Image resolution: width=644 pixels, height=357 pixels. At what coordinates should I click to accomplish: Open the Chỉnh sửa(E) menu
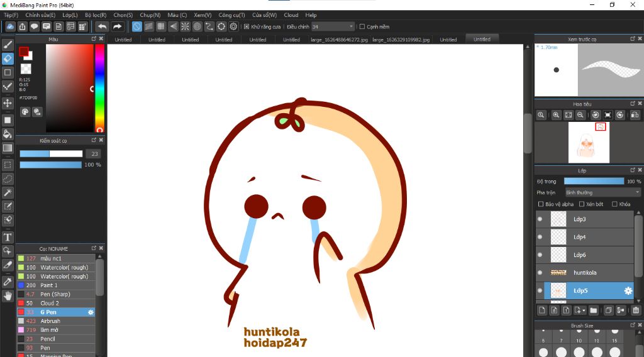pyautogui.click(x=40, y=15)
